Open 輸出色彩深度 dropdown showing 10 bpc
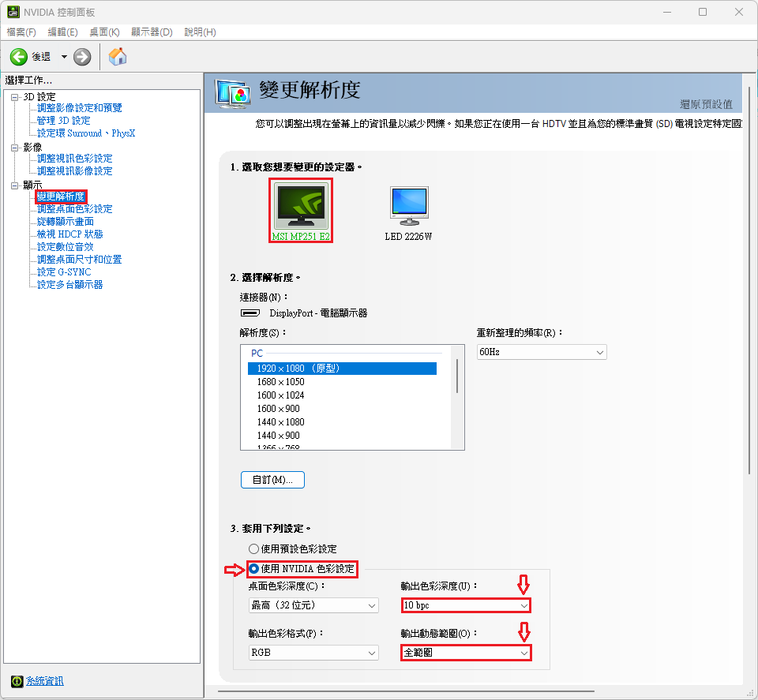 [x=466, y=605]
